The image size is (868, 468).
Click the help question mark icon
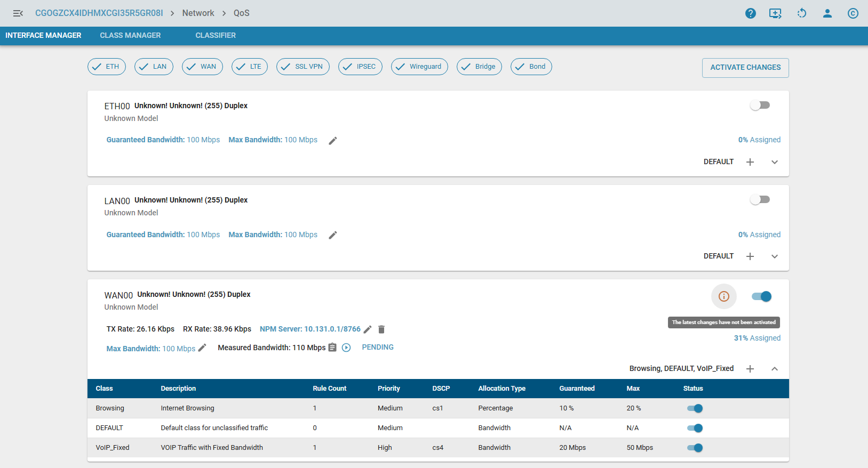[750, 13]
